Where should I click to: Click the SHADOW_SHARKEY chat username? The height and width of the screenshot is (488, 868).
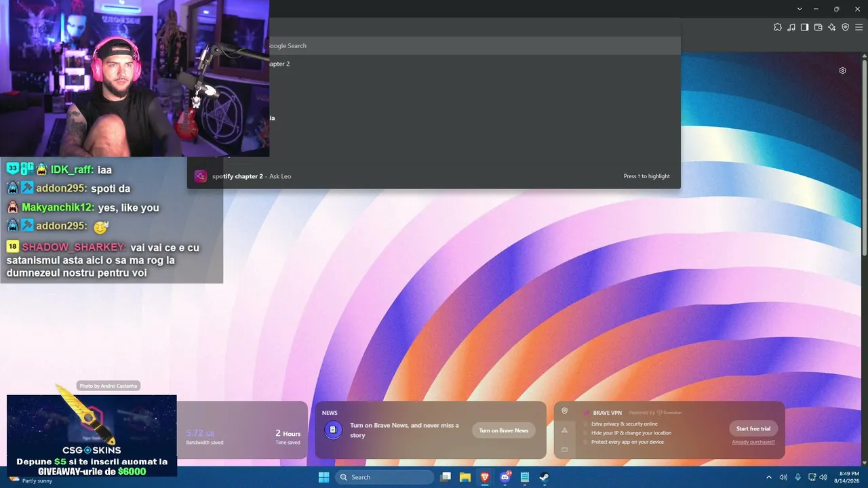pos(74,247)
